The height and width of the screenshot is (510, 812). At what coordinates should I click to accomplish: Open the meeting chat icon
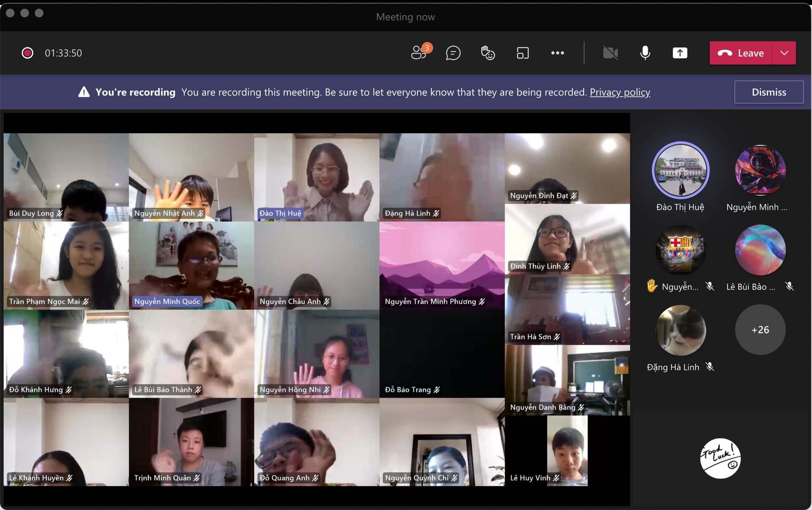(453, 53)
